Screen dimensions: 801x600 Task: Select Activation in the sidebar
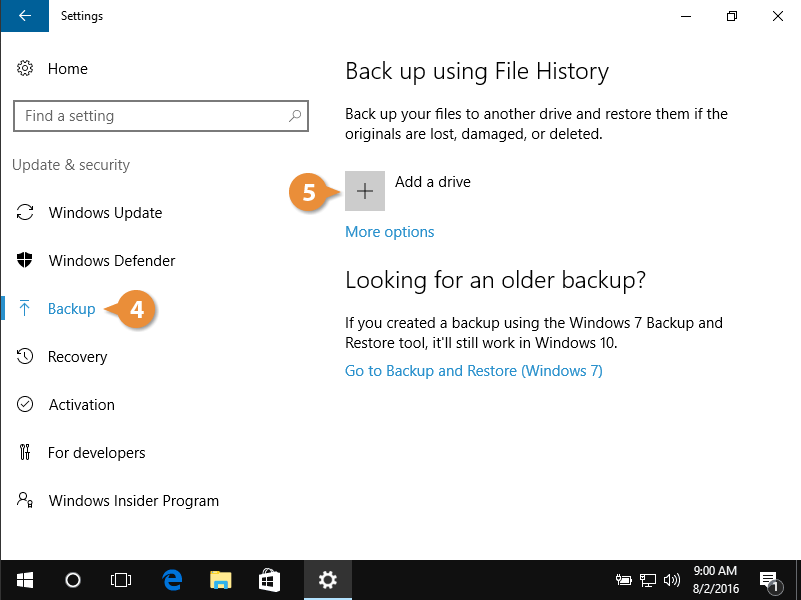(x=82, y=404)
